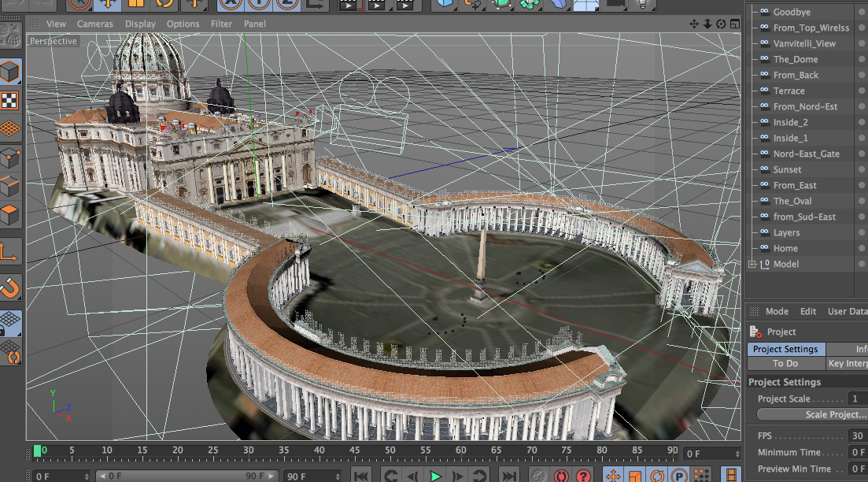Open the floor environment objects palette
This screenshot has height=482, width=868.
[585, 5]
